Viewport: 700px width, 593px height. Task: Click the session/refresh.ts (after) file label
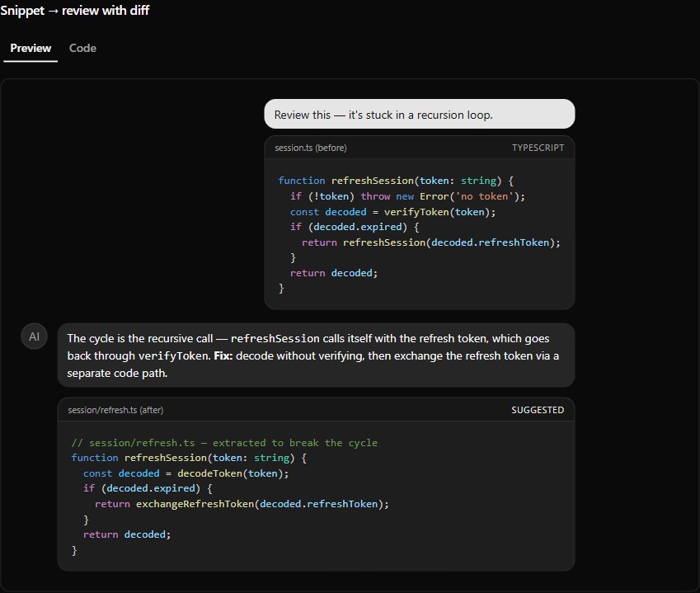115,410
